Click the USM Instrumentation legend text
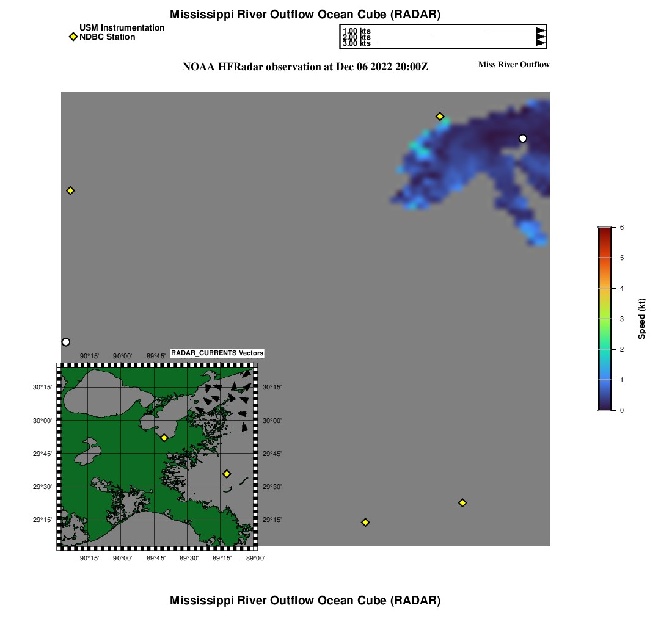672x641 pixels. pyautogui.click(x=122, y=28)
